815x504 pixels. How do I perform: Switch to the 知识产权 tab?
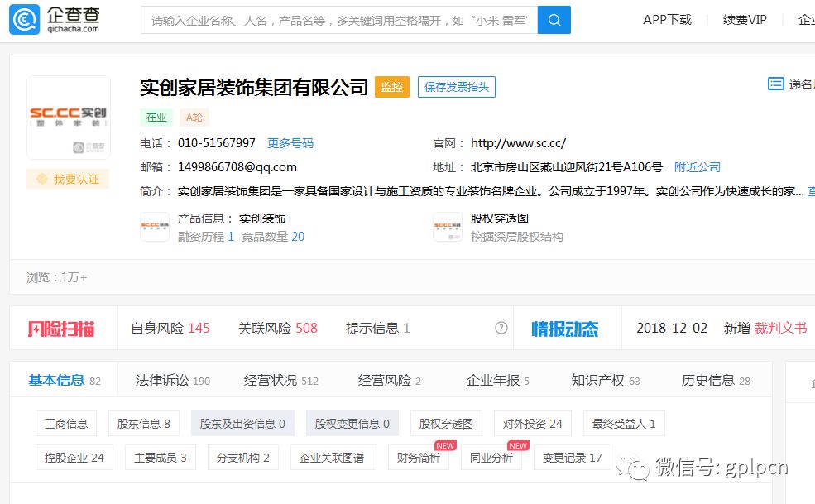click(x=606, y=380)
